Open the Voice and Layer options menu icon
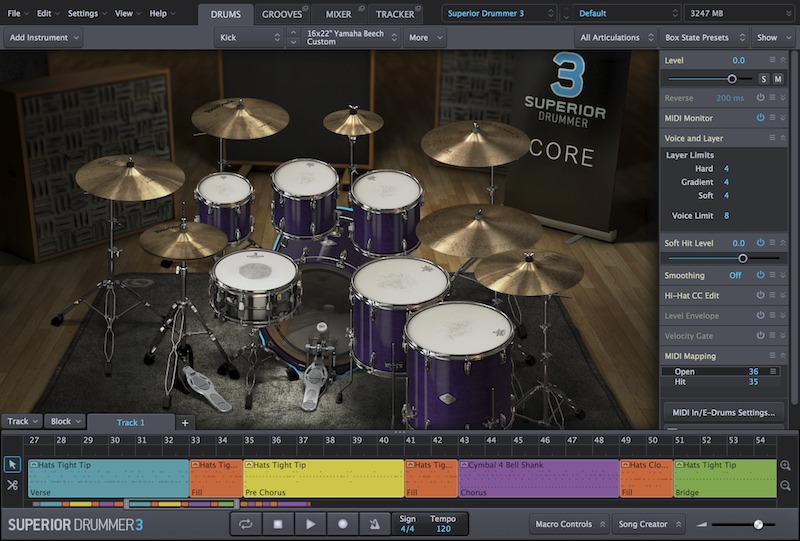800x541 pixels. tap(772, 138)
